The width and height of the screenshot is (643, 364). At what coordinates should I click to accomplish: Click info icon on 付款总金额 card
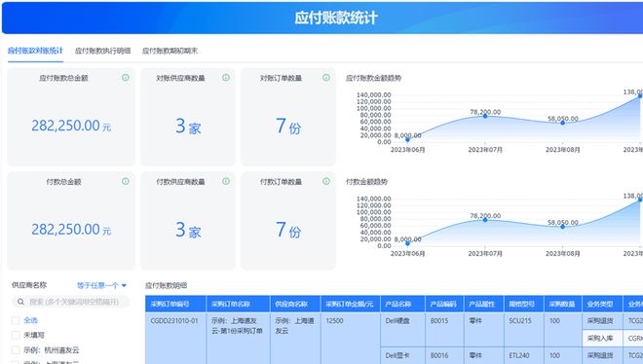126,181
